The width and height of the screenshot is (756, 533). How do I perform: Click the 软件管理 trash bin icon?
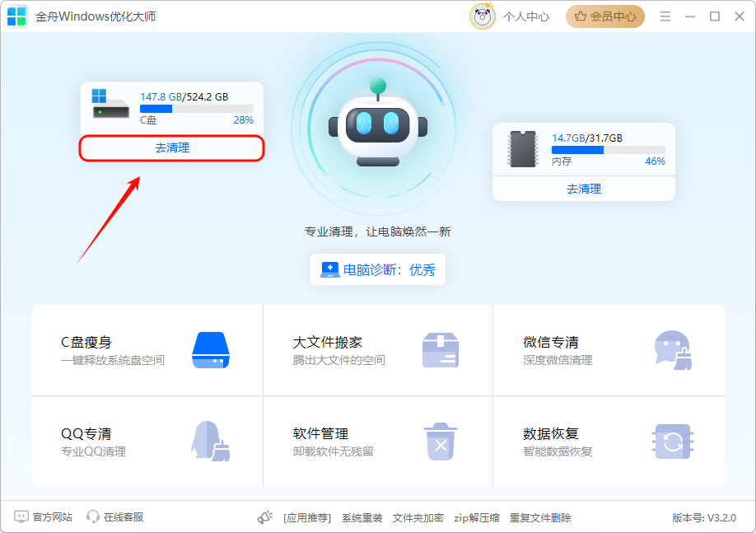point(441,442)
